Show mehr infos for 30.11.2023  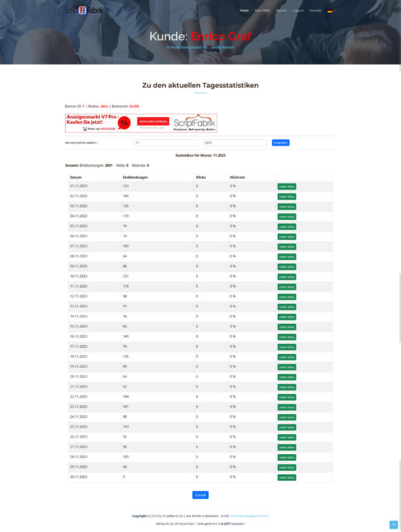coord(287,477)
